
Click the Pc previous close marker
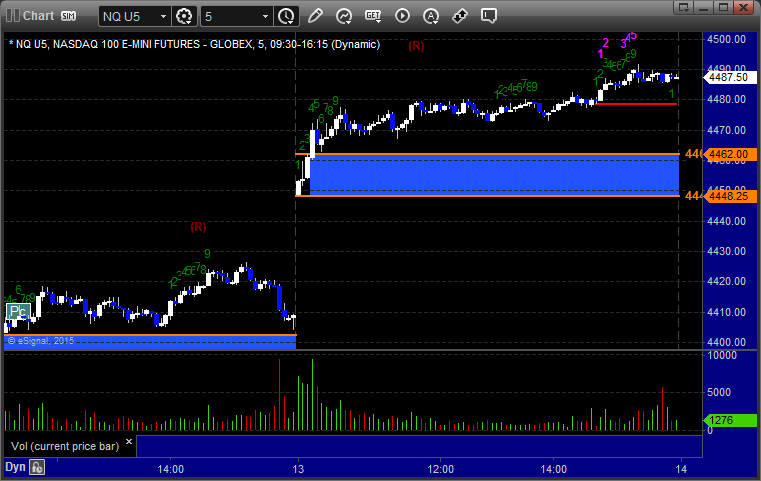click(18, 311)
